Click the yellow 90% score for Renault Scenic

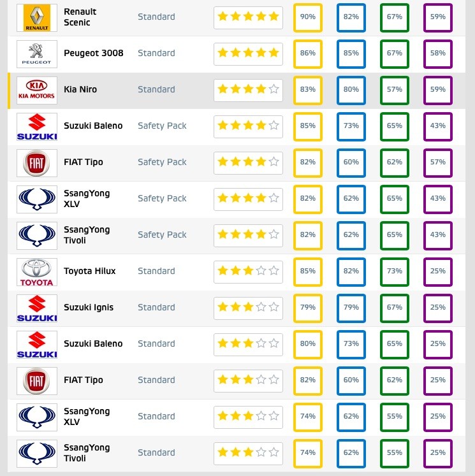click(308, 17)
